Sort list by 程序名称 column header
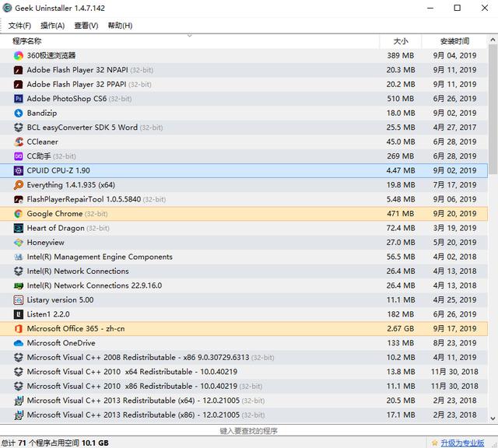Image resolution: width=498 pixels, height=448 pixels. 28,41
